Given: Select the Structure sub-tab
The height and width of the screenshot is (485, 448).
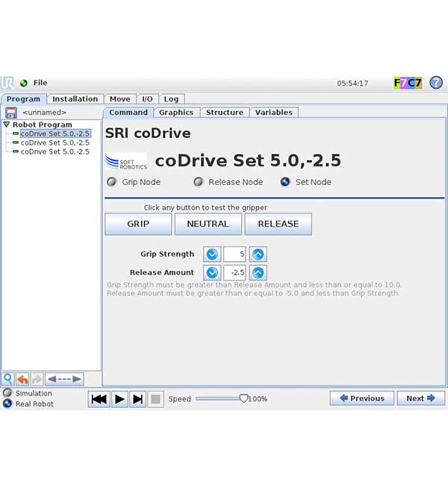Looking at the screenshot, I should pyautogui.click(x=225, y=113).
